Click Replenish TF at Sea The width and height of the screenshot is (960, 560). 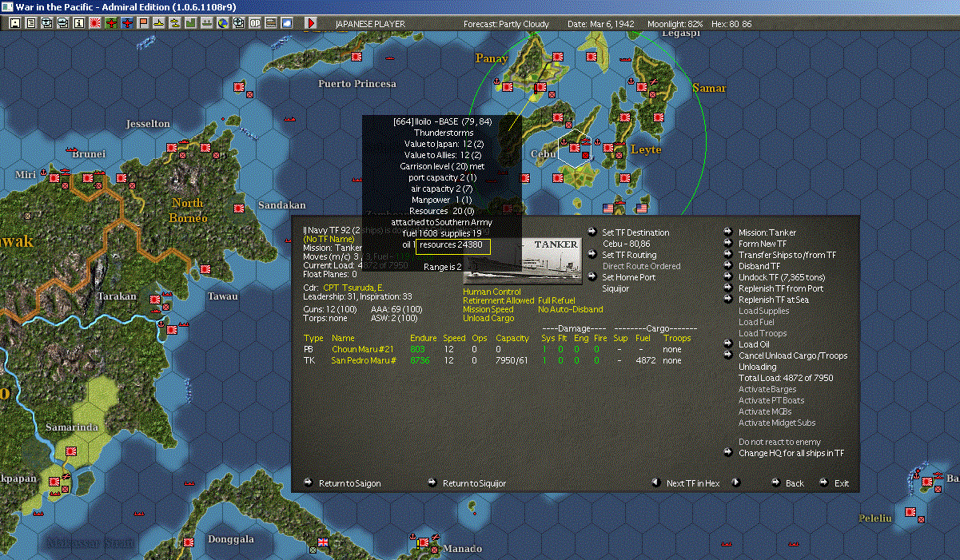click(775, 300)
